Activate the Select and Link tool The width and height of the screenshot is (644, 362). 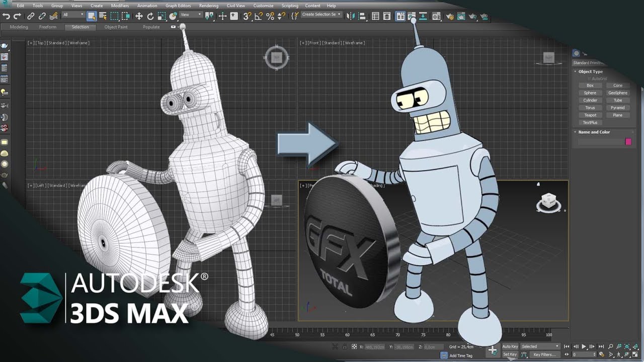31,16
